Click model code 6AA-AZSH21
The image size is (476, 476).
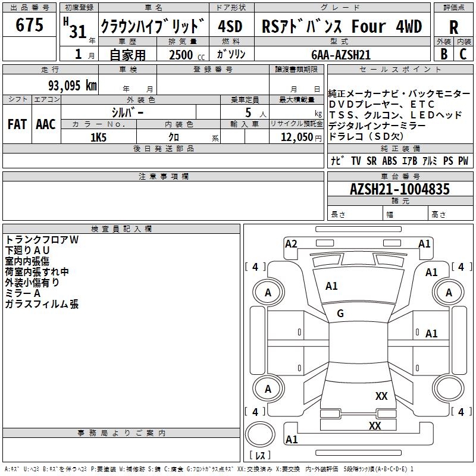pos(341,55)
